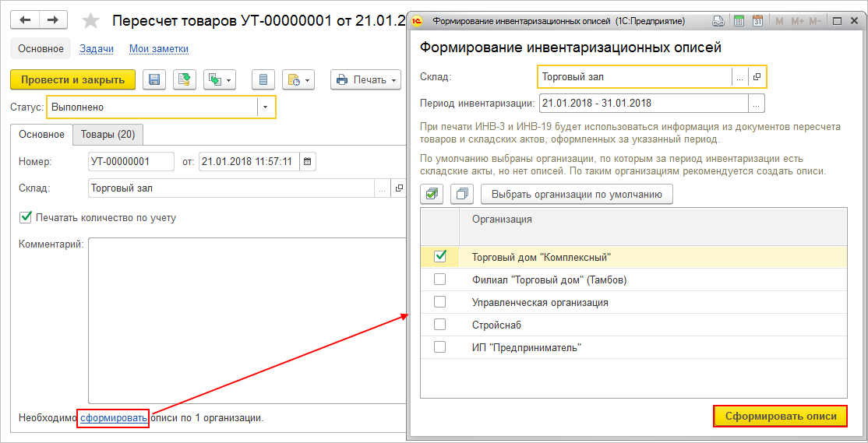This screenshot has width=868, height=443.
Task: Switch to the Основное form tab
Action: coord(41,134)
